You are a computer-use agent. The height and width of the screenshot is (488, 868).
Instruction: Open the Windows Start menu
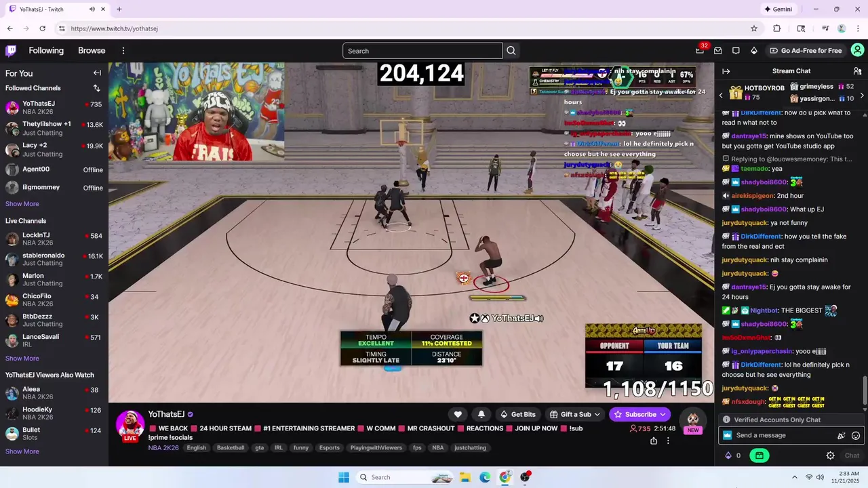click(x=344, y=477)
